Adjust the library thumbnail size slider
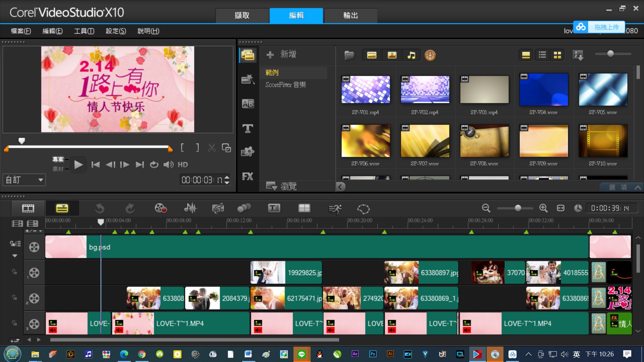This screenshot has width=644, height=362. click(610, 54)
